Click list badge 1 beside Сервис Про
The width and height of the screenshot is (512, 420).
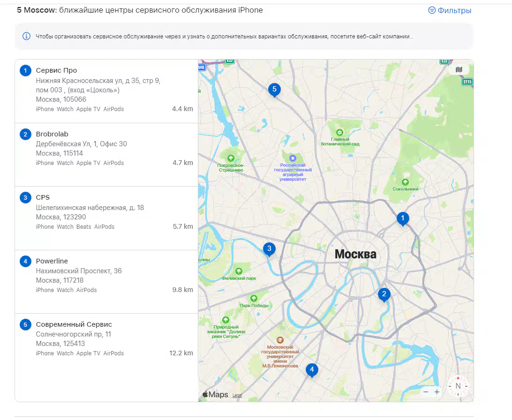pos(25,70)
